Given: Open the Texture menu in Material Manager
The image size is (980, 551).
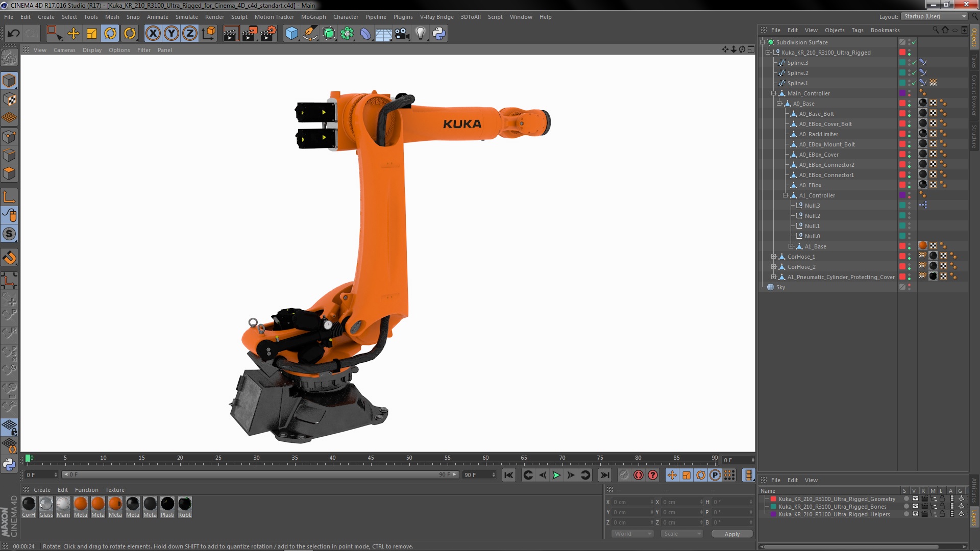Looking at the screenshot, I should (115, 490).
